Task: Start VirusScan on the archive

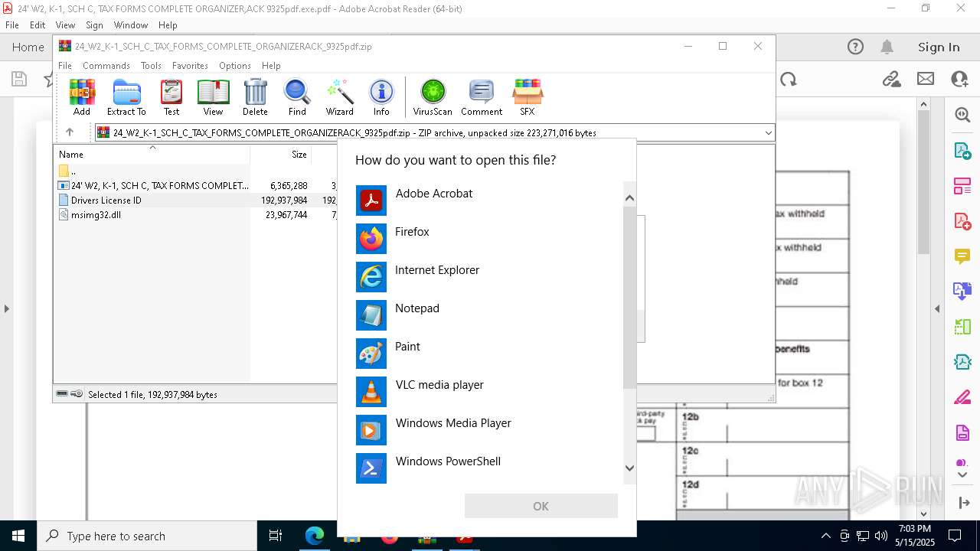Action: tap(433, 97)
